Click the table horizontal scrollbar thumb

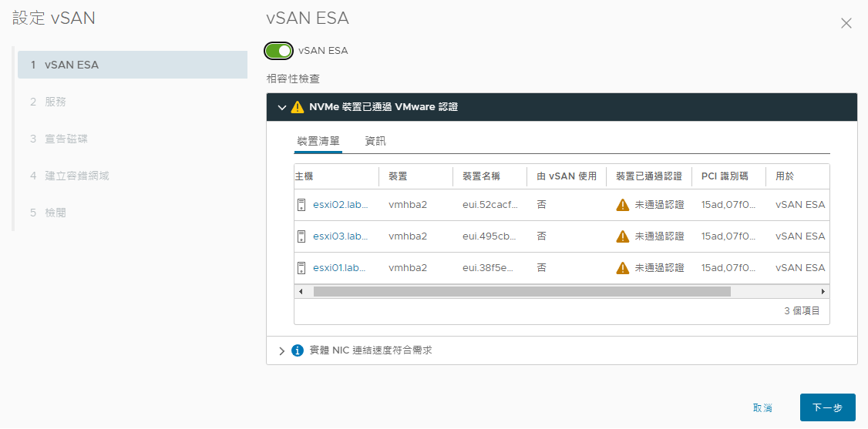pos(522,291)
